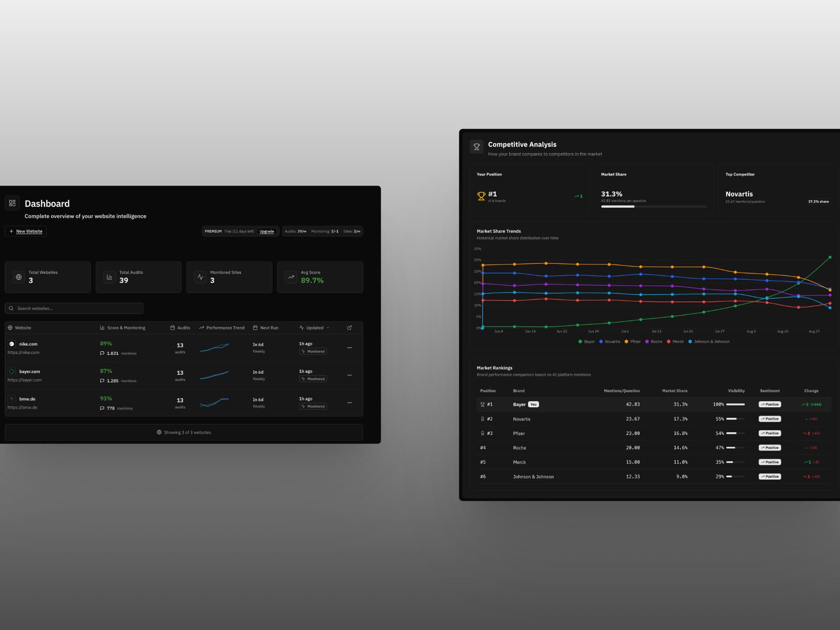Click the Competitive Analysis trophy icon

(477, 147)
